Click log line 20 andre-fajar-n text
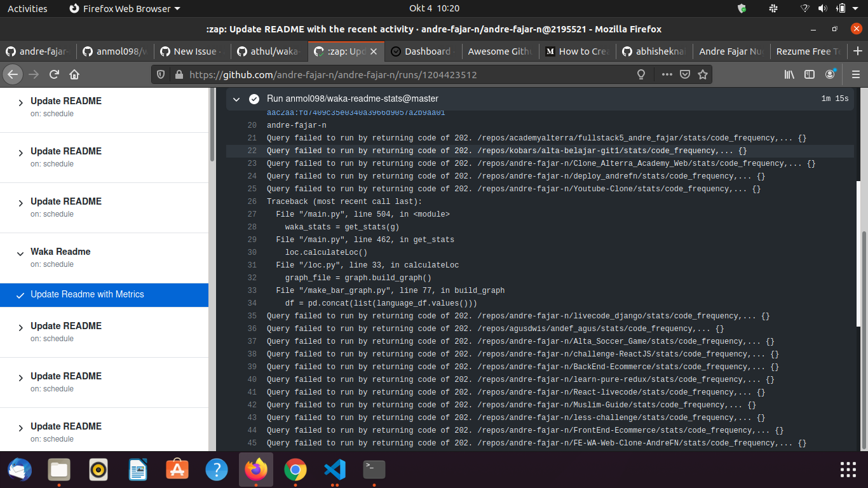 pos(296,125)
